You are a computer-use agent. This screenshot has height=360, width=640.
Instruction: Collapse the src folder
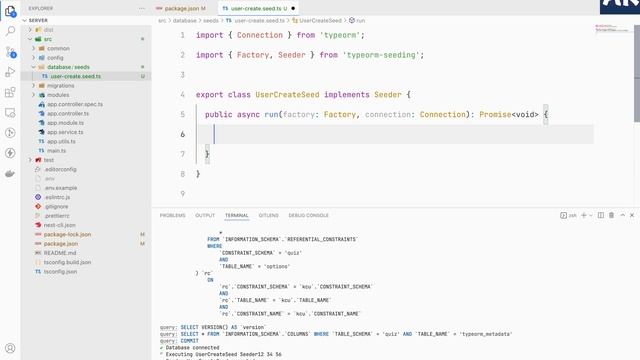30,39
